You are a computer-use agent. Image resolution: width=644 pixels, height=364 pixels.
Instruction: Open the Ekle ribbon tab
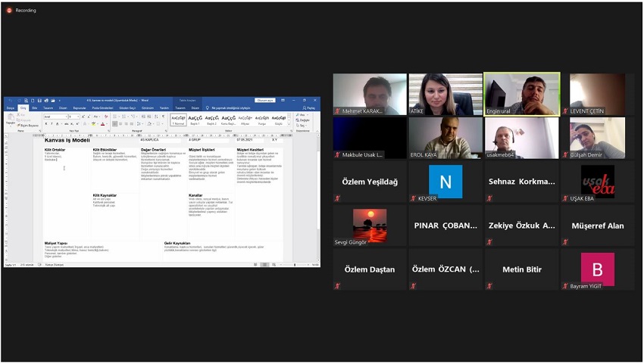click(x=35, y=108)
